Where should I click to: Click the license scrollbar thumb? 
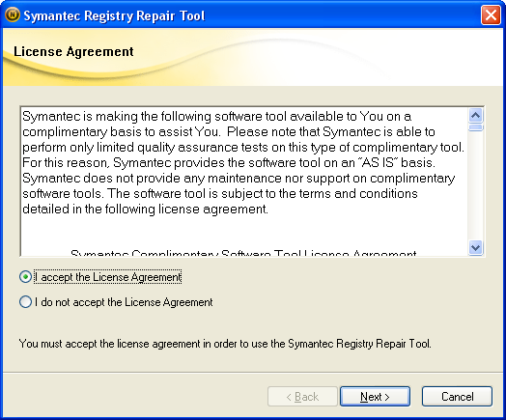tap(476, 127)
